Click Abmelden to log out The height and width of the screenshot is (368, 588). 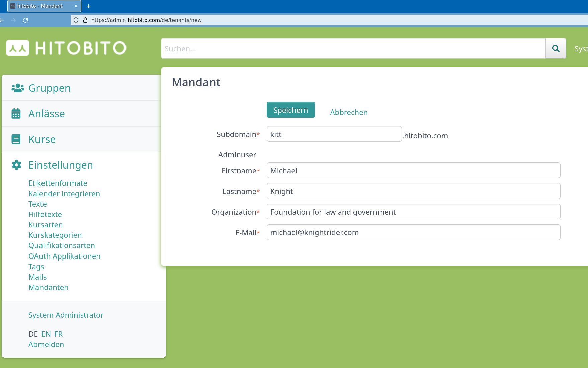click(x=46, y=344)
